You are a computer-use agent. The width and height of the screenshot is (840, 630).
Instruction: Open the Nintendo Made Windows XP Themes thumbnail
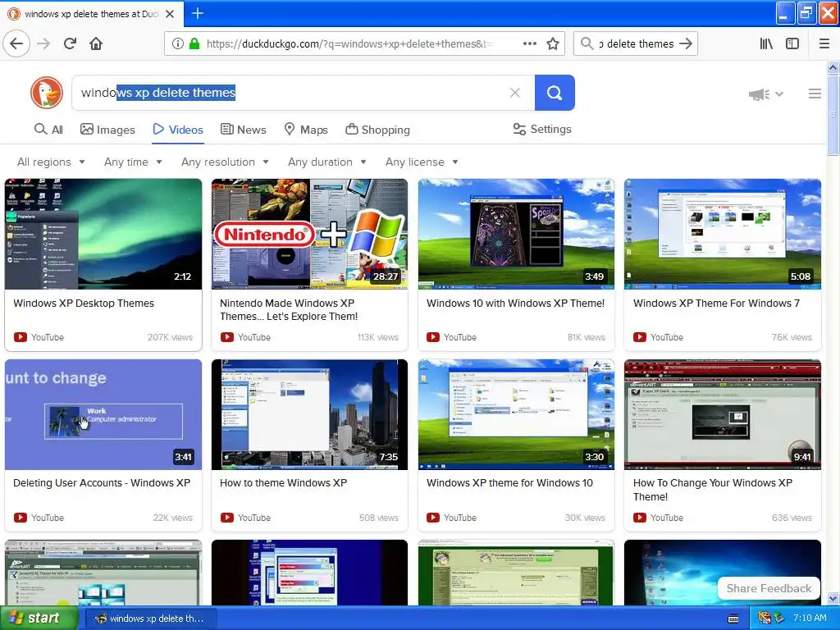tap(309, 234)
